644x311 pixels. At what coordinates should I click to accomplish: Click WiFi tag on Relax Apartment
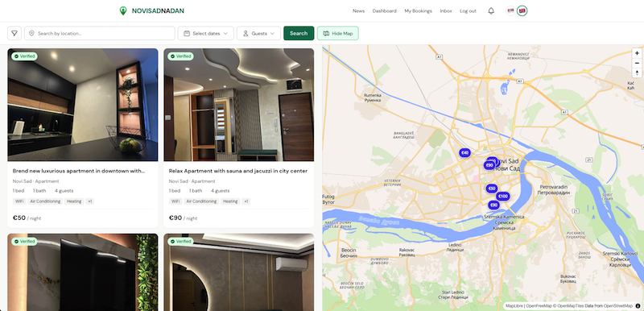(175, 201)
